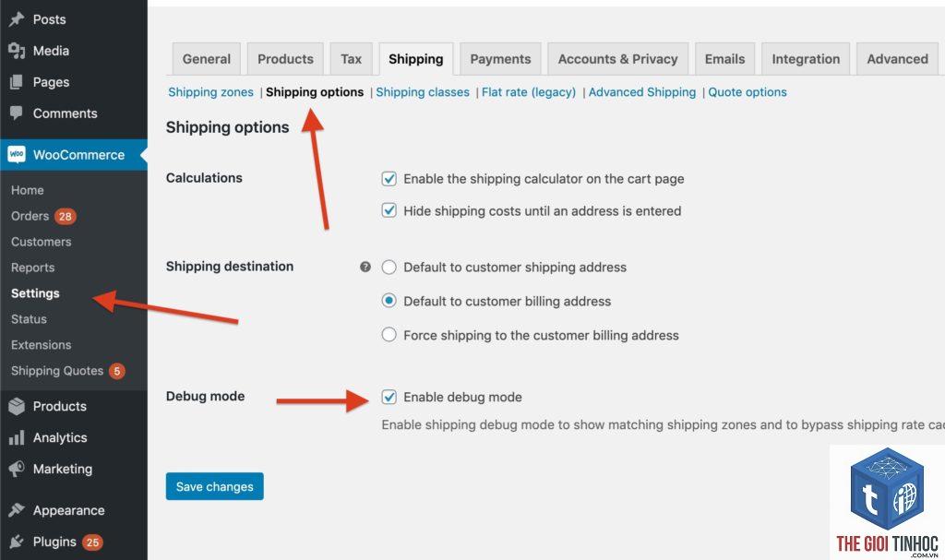This screenshot has width=945, height=560.
Task: Click the Save changes button
Action: [x=214, y=486]
